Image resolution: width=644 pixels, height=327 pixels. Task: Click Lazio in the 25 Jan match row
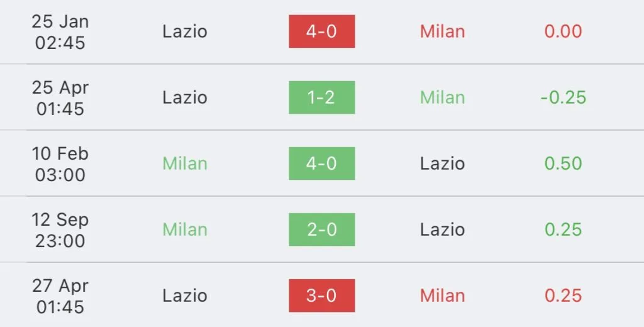185,31
